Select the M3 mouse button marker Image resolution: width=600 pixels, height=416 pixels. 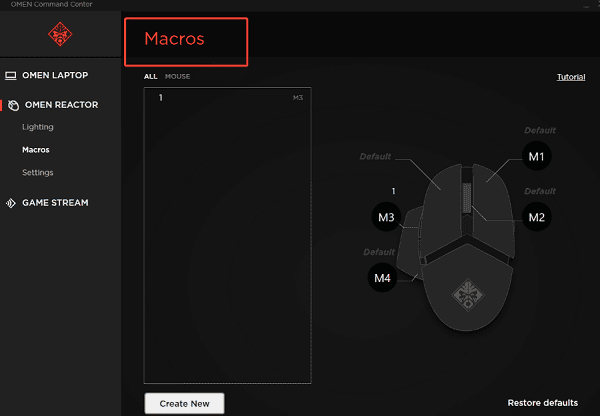point(385,216)
